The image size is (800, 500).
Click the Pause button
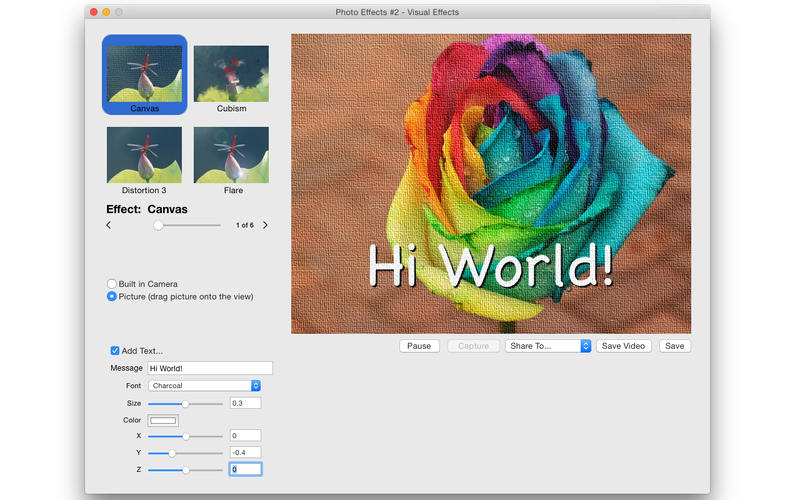pyautogui.click(x=419, y=346)
